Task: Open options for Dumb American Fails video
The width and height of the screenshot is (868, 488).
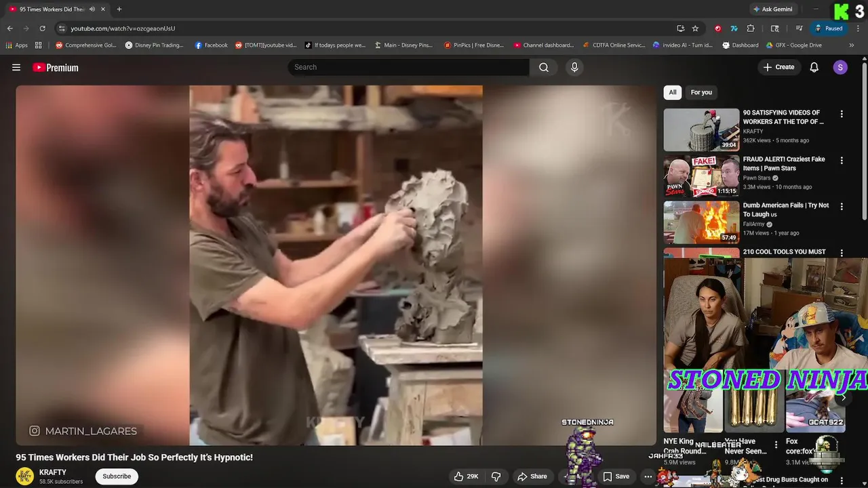Action: click(842, 207)
